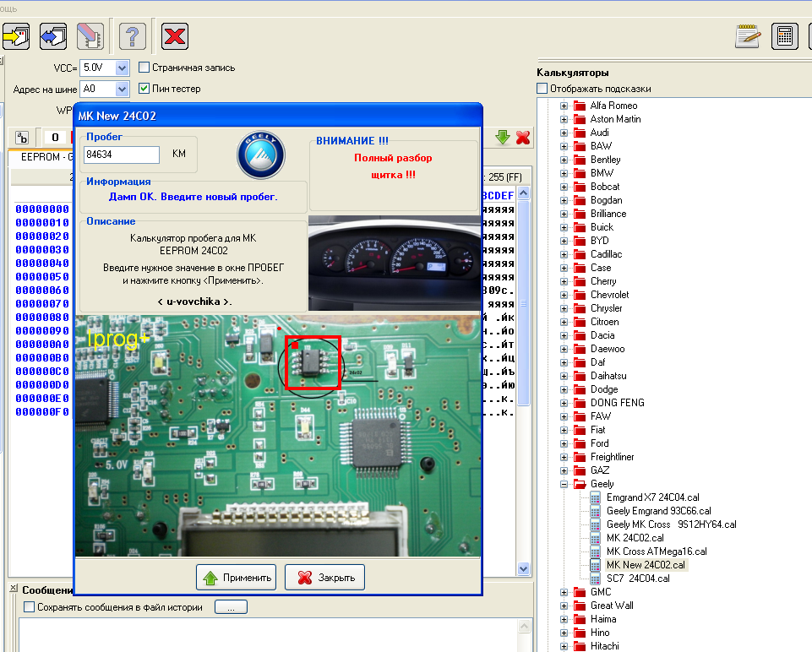Click the dashboard instrument cluster photo

tap(394, 264)
